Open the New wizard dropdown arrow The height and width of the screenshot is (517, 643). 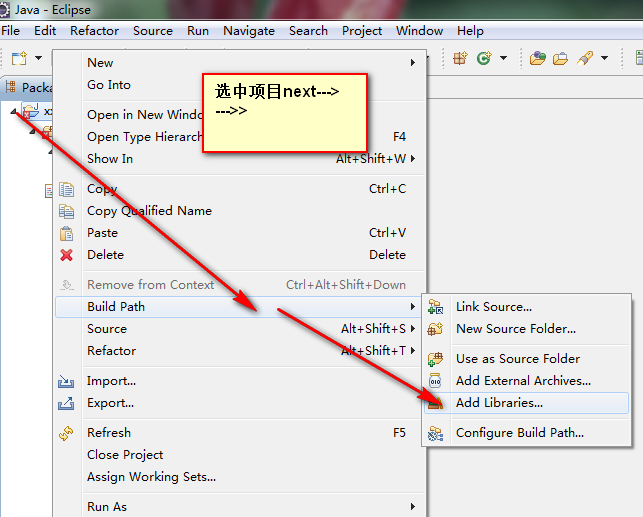point(39,58)
